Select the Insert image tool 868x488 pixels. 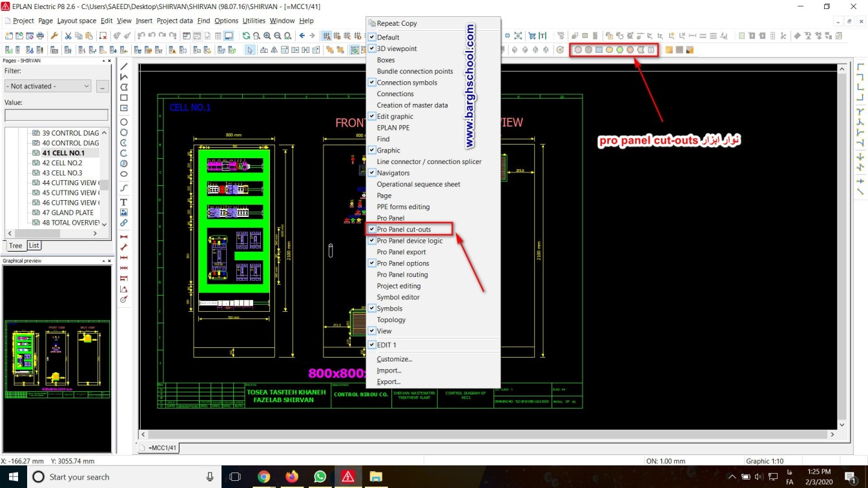click(x=124, y=212)
